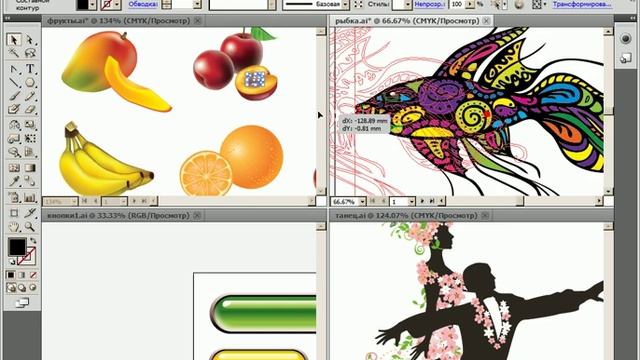Open the Обводка stroke panel link

[143, 4]
